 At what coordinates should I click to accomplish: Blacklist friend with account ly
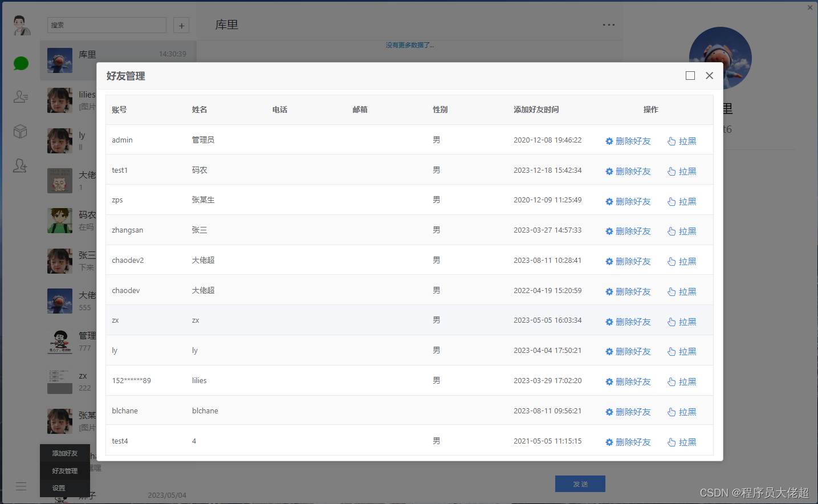(682, 352)
